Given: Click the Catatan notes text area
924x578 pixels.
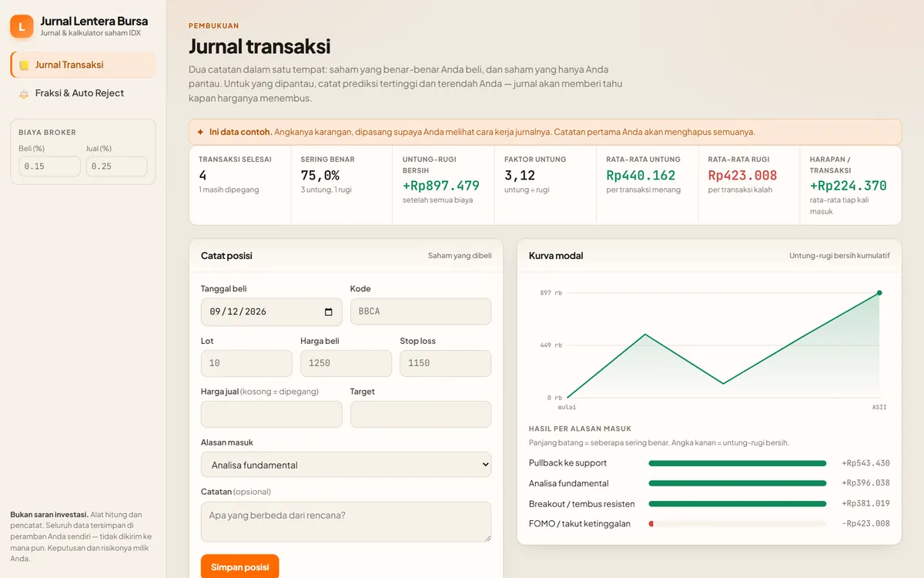Looking at the screenshot, I should [x=346, y=522].
